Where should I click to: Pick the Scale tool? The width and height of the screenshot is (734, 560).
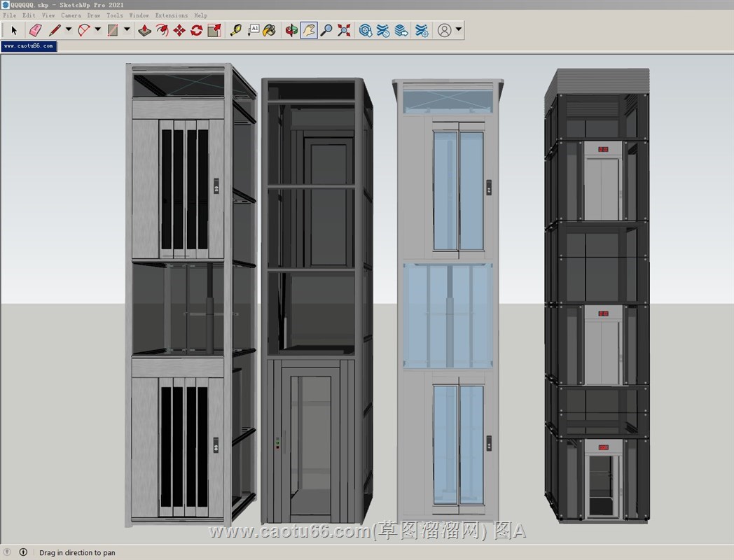[x=214, y=30]
